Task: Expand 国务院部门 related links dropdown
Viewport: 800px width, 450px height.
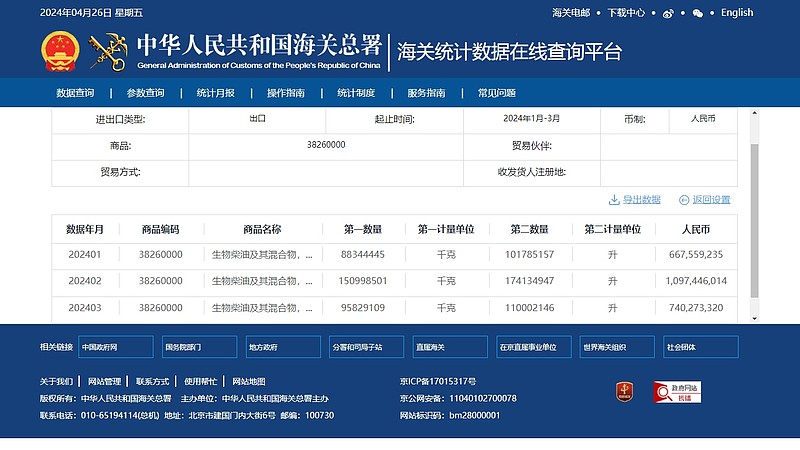Action: coord(199,347)
